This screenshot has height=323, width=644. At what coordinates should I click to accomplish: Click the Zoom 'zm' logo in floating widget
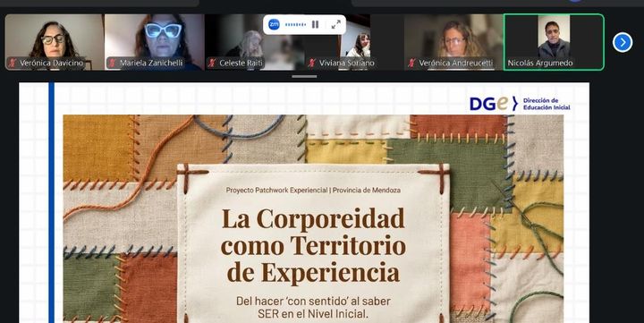point(274,25)
